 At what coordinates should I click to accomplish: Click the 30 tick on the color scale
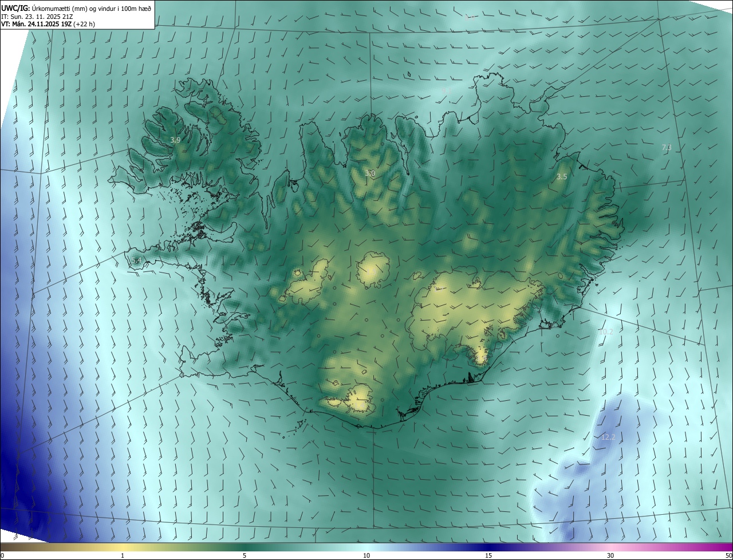point(610,555)
